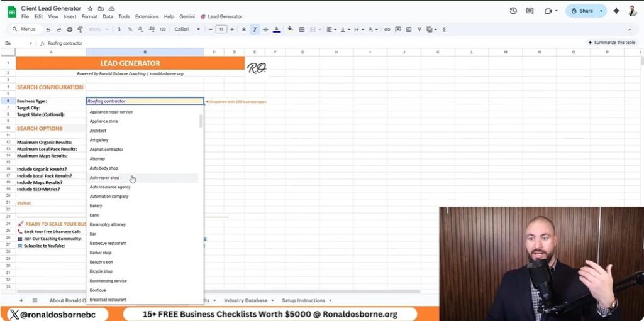Print the spreadsheet
Image resolution: width=644 pixels, height=321 pixels.
point(69,30)
